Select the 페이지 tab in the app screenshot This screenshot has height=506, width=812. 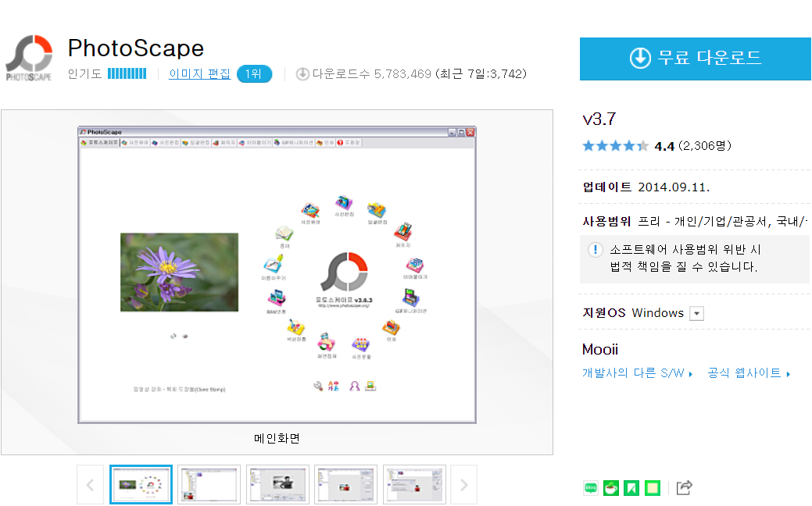tap(224, 142)
